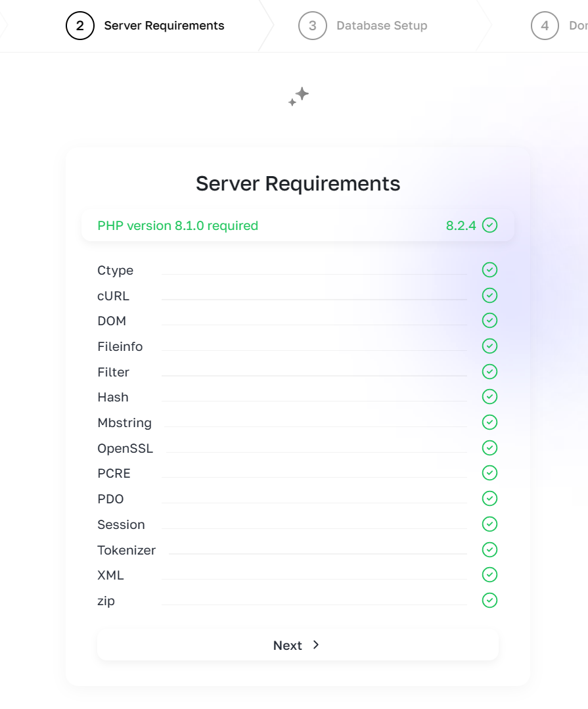
Task: Click the "Filter" extension label
Action: tap(114, 372)
